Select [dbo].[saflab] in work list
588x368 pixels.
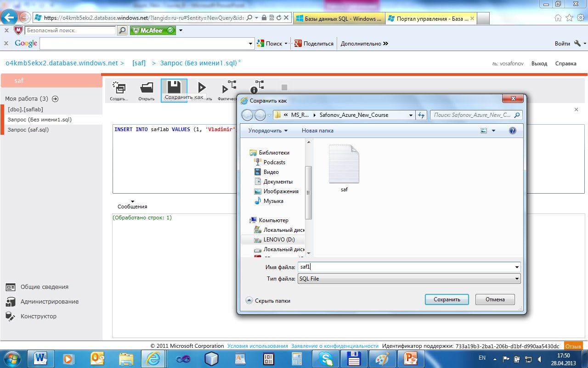pyautogui.click(x=25, y=109)
